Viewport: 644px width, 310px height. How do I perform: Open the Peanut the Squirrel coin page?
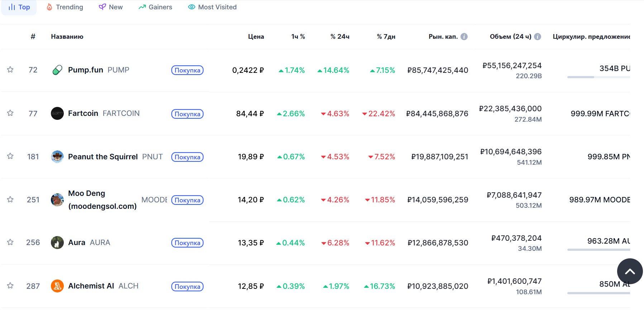tap(103, 157)
